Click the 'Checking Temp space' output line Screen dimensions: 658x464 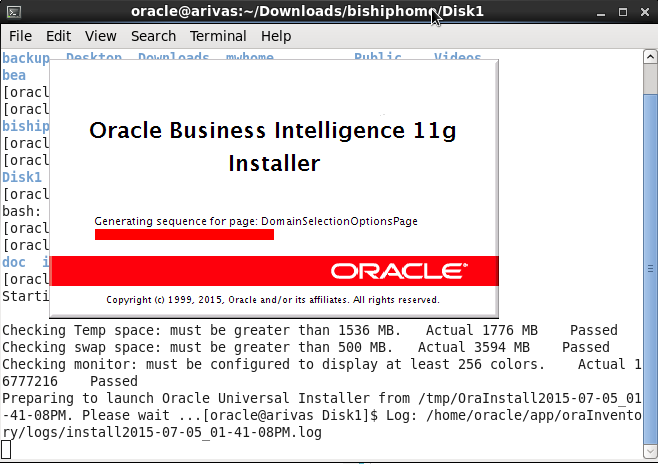coord(310,330)
